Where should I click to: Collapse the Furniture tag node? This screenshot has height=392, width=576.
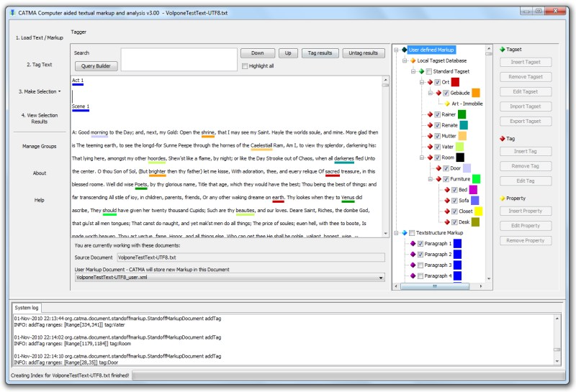[x=431, y=179]
